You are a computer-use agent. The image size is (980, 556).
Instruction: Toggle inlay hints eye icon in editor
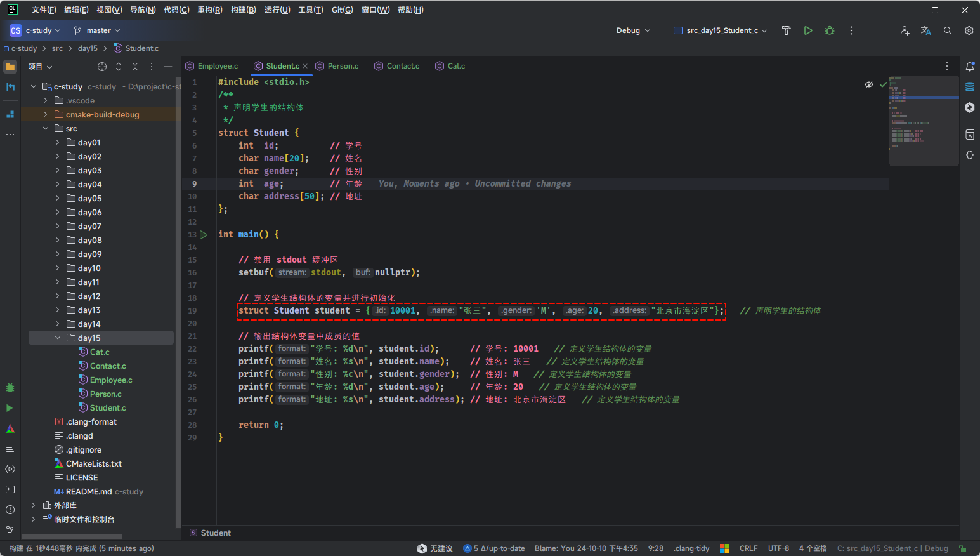click(x=868, y=84)
